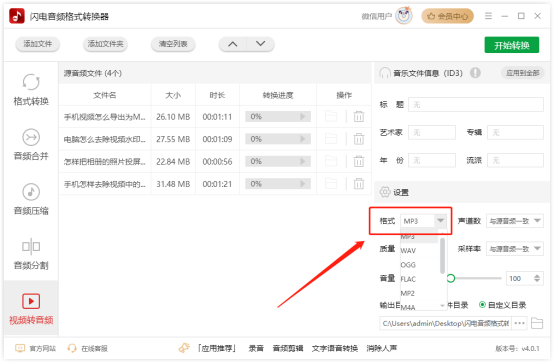The width and height of the screenshot is (554, 363).
Task: Click the 清空列表 clear list button
Action: [173, 44]
